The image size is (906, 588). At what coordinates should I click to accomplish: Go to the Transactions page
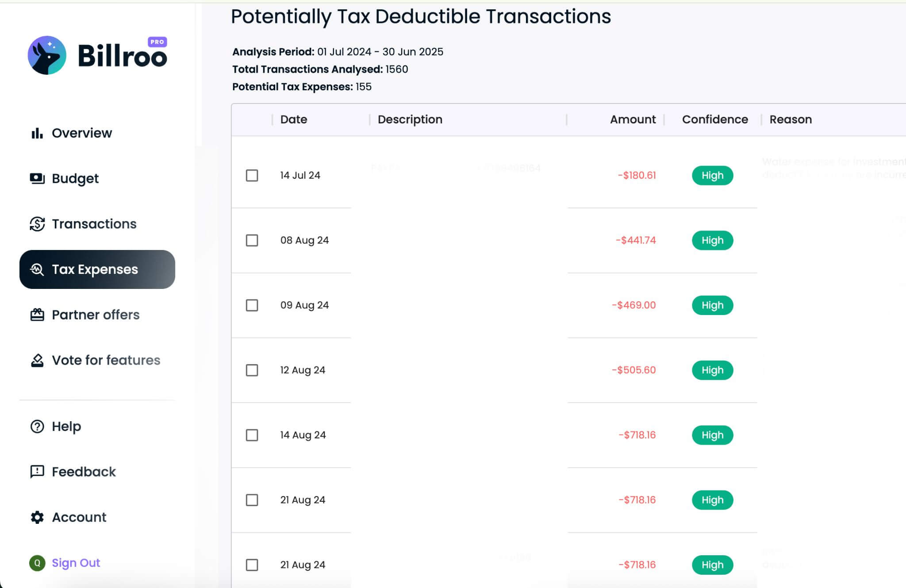(x=94, y=224)
